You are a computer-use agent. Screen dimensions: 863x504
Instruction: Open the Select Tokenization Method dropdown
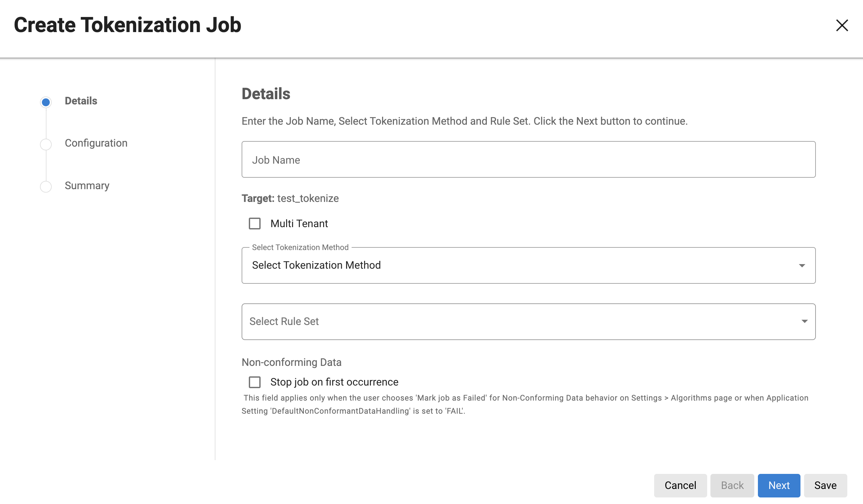[x=514, y=265]
